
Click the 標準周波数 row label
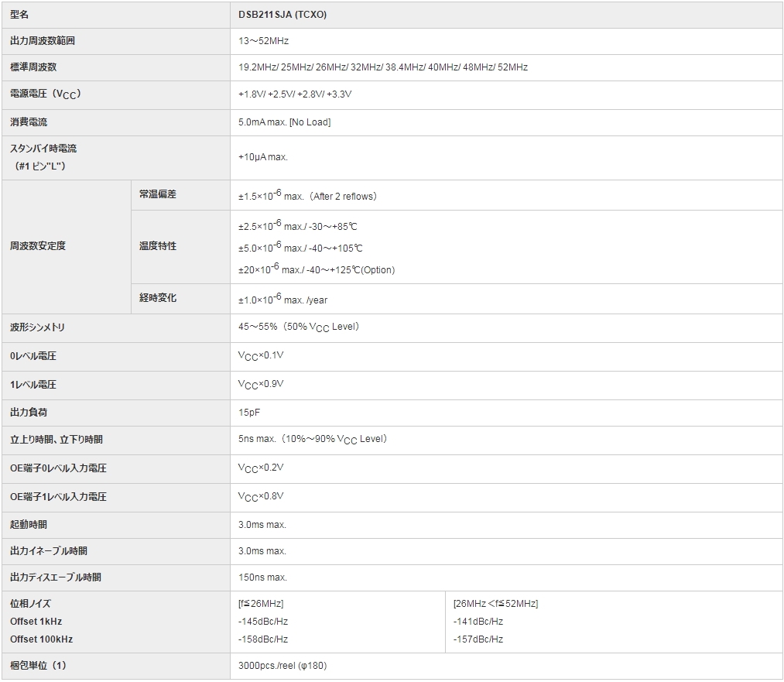(x=33, y=67)
